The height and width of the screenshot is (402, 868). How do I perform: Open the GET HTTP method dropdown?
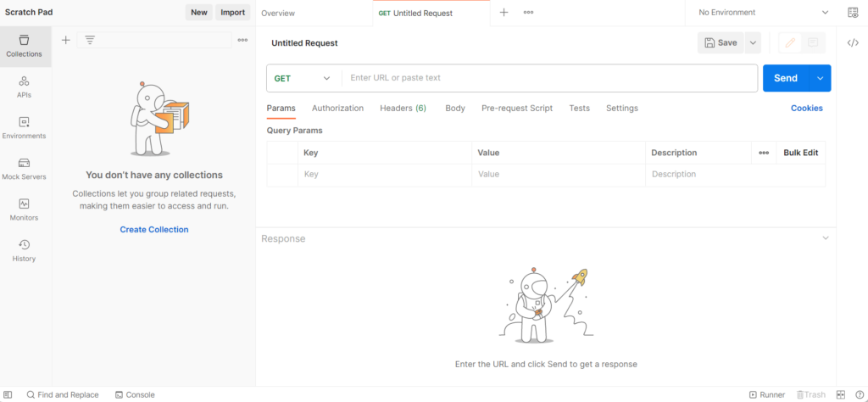(x=304, y=79)
